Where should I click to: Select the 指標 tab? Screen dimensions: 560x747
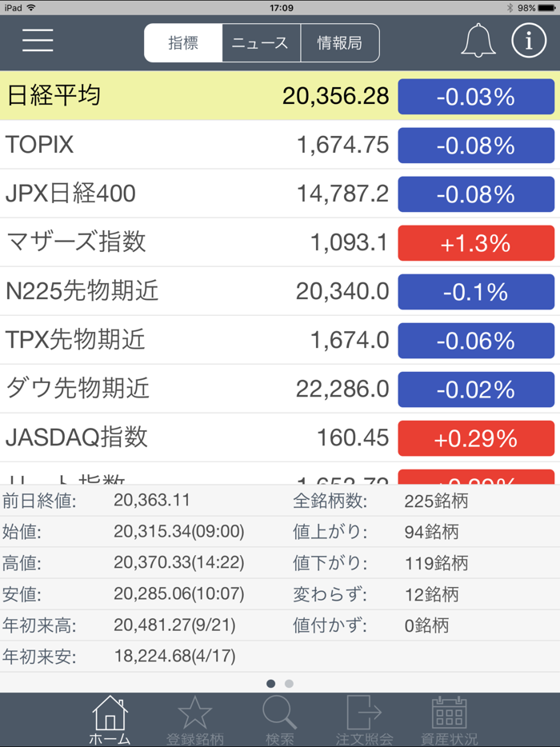tap(182, 42)
